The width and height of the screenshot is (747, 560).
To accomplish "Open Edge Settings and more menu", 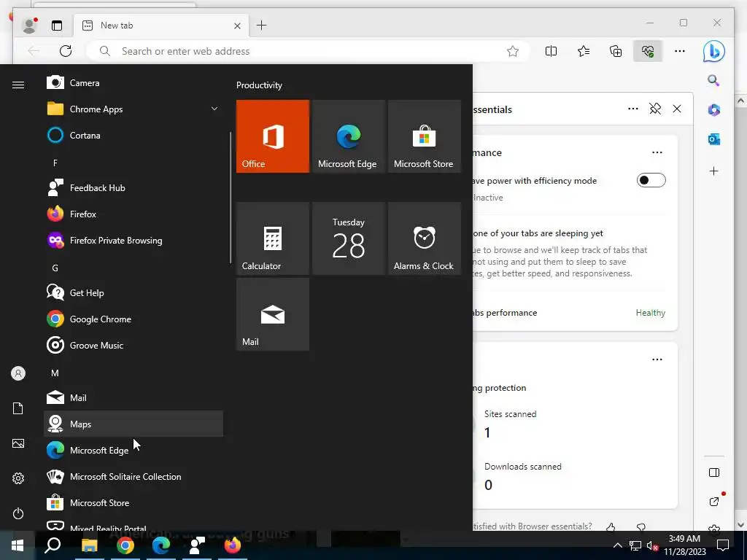I will [680, 51].
